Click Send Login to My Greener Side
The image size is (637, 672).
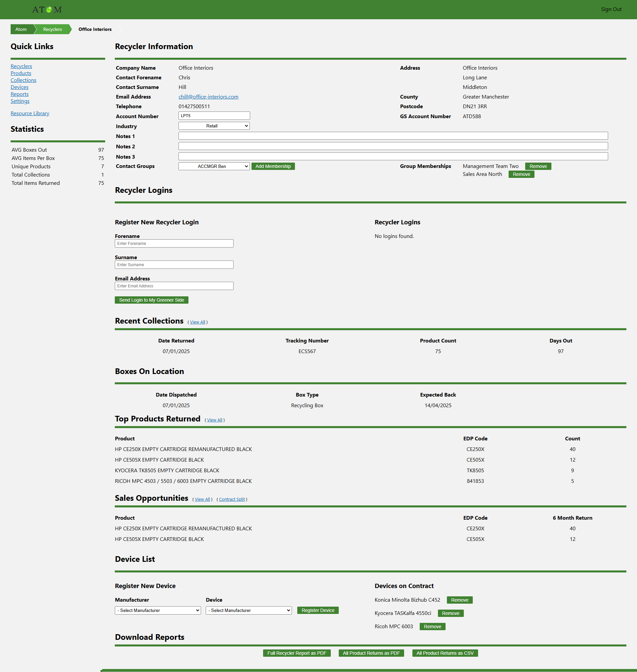point(151,300)
